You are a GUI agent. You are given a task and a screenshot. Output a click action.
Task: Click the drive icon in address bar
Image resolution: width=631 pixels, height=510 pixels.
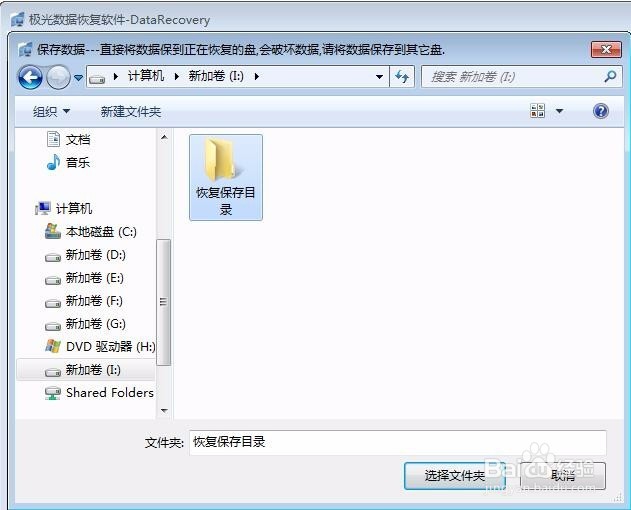pyautogui.click(x=97, y=78)
